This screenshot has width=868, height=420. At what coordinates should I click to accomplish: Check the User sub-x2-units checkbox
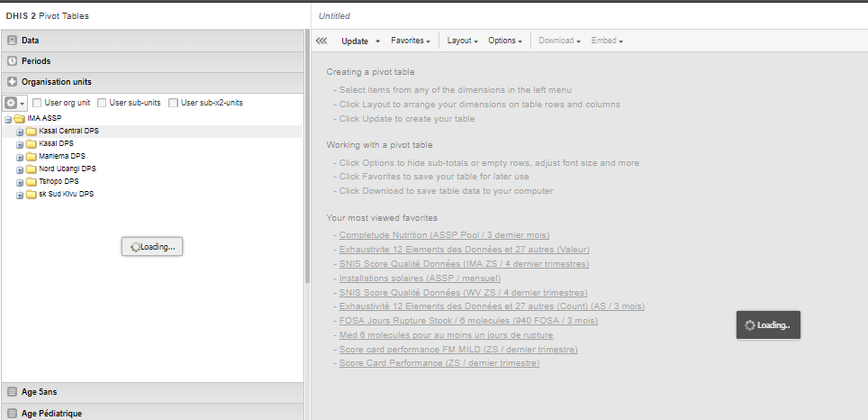pyautogui.click(x=173, y=103)
